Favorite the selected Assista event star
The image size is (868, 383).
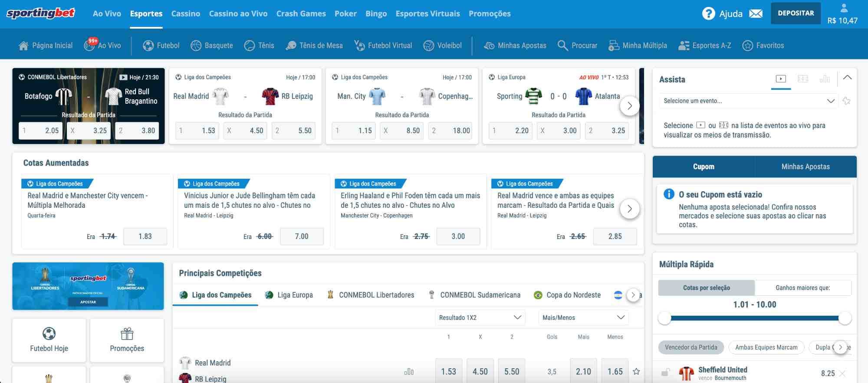[x=846, y=101]
